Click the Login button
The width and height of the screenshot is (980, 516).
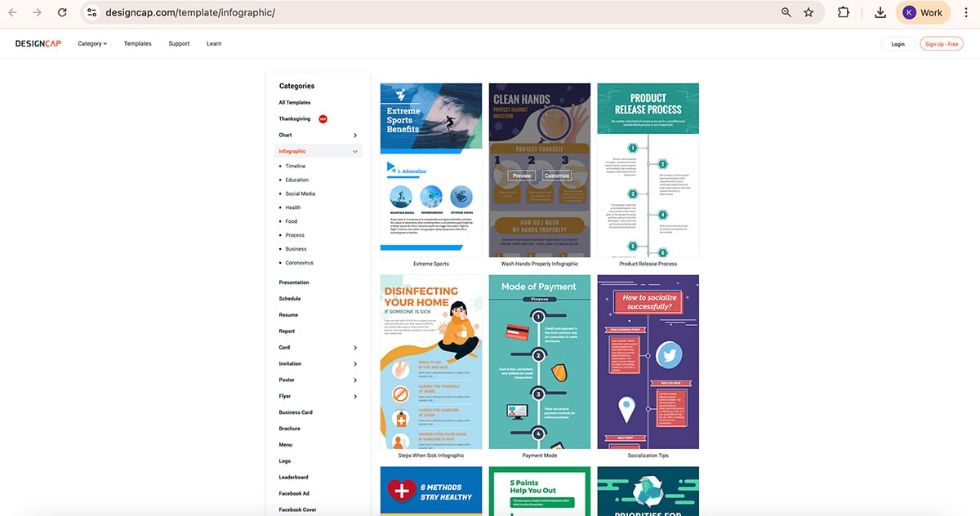click(898, 43)
